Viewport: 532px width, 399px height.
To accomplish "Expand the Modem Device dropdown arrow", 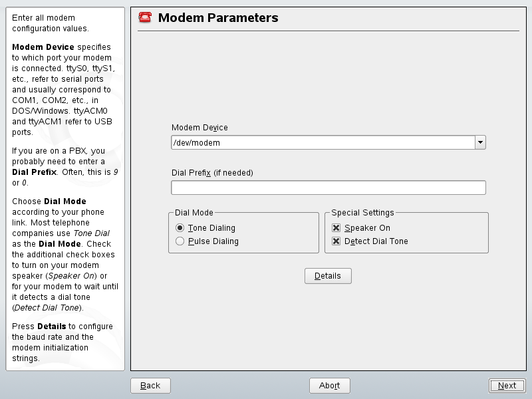I will (480, 142).
